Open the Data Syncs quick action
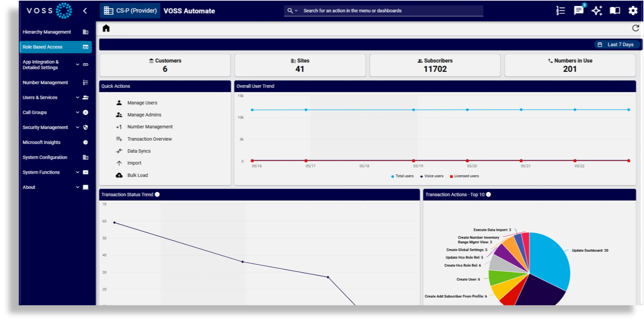This screenshot has height=322, width=644. pos(139,151)
